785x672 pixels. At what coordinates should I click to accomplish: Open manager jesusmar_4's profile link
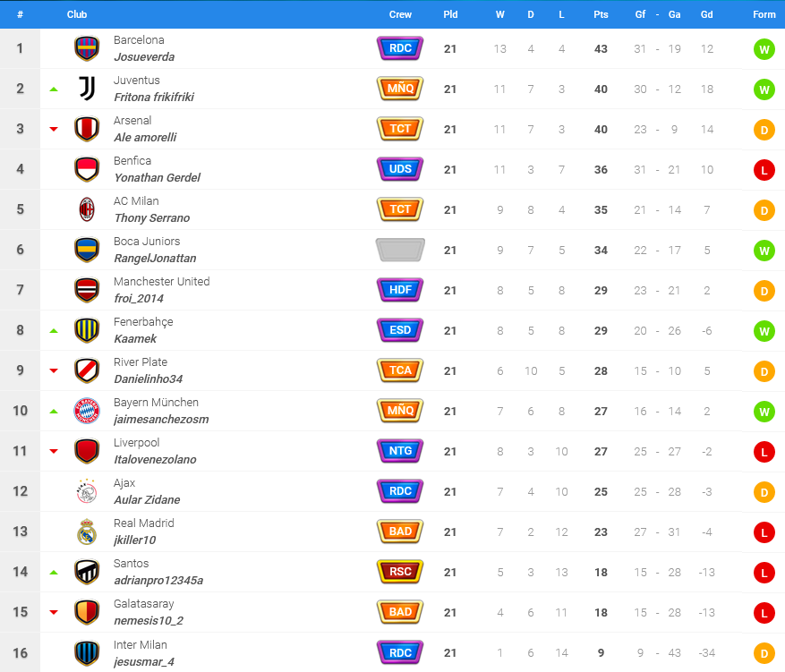coord(144,661)
